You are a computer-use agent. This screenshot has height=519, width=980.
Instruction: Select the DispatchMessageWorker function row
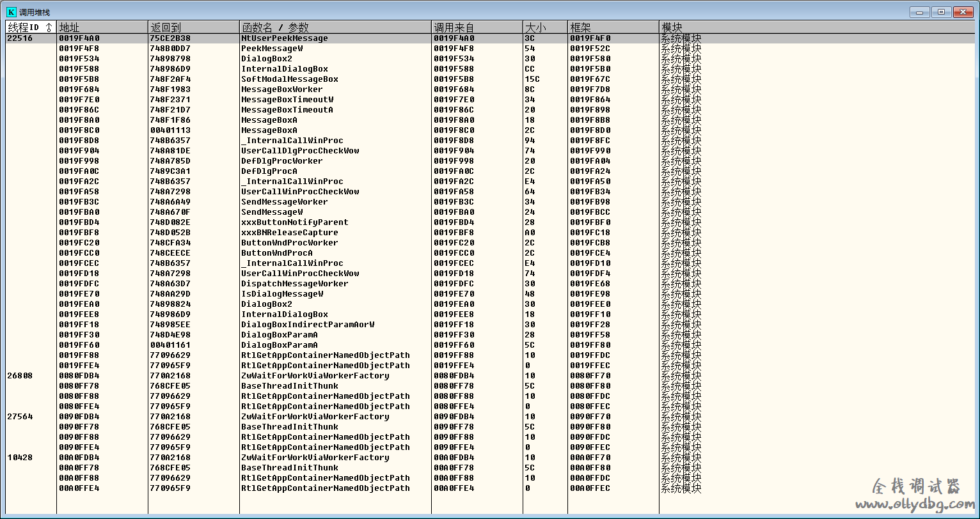(x=295, y=284)
